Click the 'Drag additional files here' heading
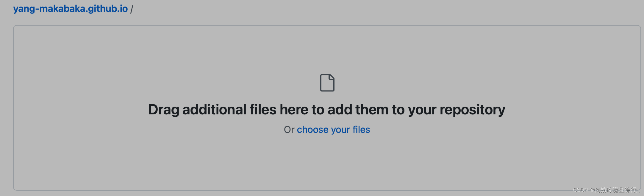This screenshot has width=644, height=196. (x=326, y=109)
